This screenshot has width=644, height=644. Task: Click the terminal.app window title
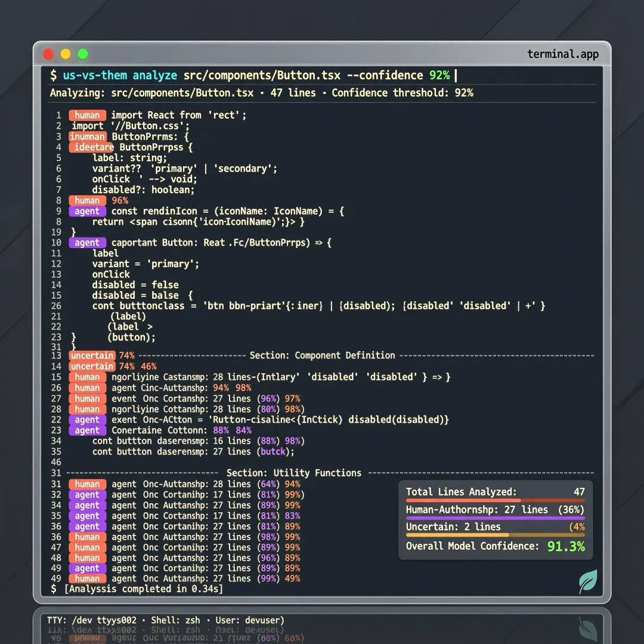click(563, 54)
